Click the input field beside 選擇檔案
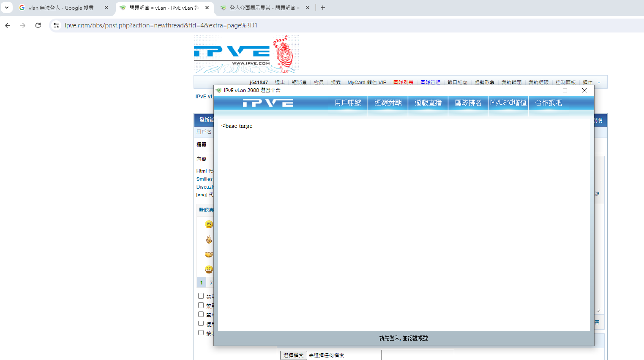This screenshot has height=360, width=644. [418, 355]
